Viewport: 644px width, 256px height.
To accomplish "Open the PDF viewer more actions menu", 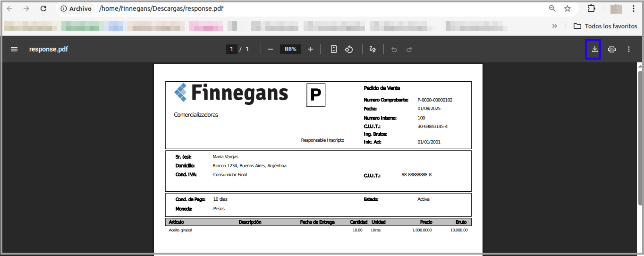I will point(629,49).
